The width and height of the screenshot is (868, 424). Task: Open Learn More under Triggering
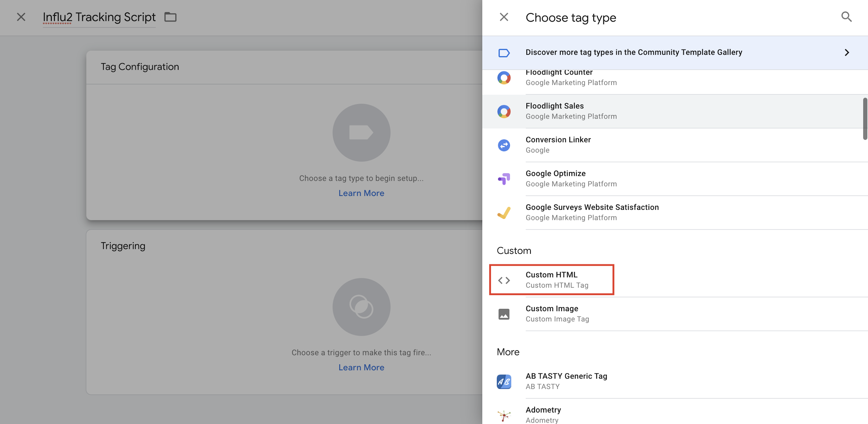[x=361, y=367]
